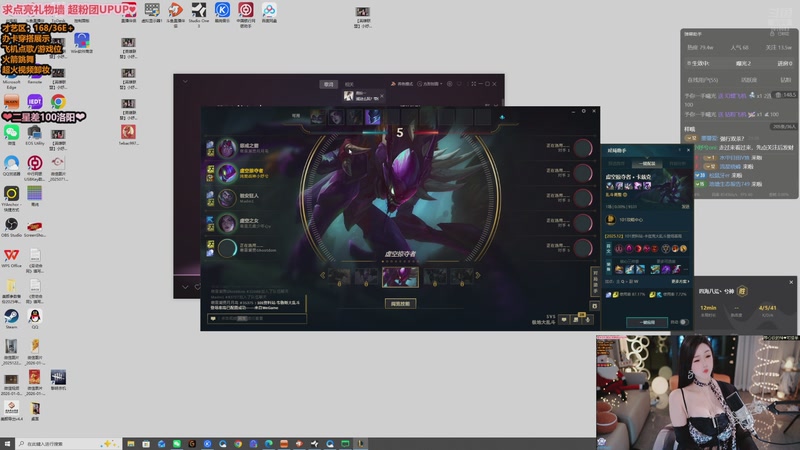Select the middle tab in the assistant panel
800x450 pixels.
point(646,164)
